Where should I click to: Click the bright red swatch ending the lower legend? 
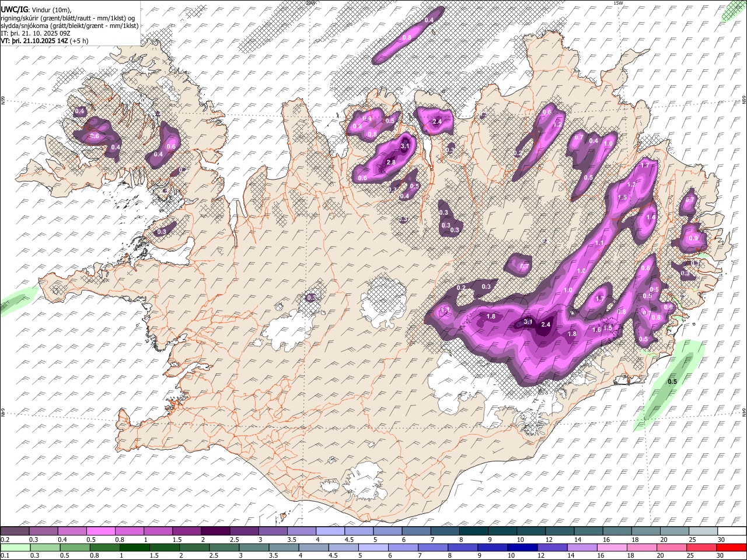(731, 547)
